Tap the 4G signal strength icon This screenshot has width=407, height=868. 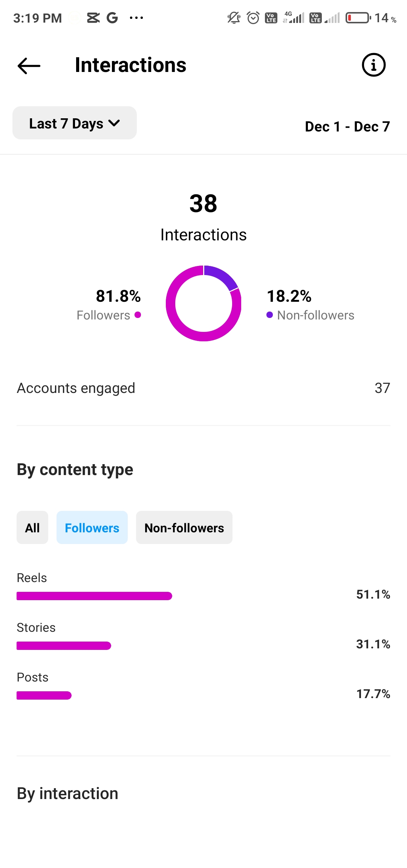click(294, 18)
